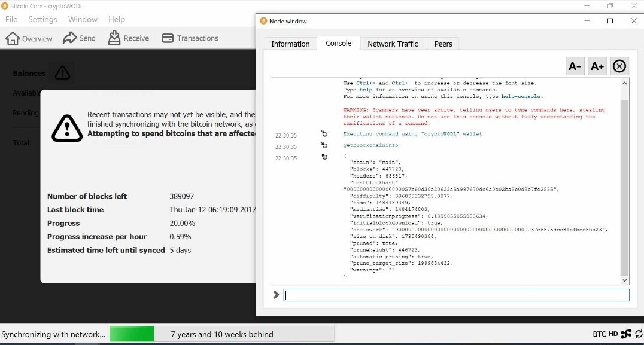
Task: Click the console vertical scrollbar thumb
Action: (625, 188)
